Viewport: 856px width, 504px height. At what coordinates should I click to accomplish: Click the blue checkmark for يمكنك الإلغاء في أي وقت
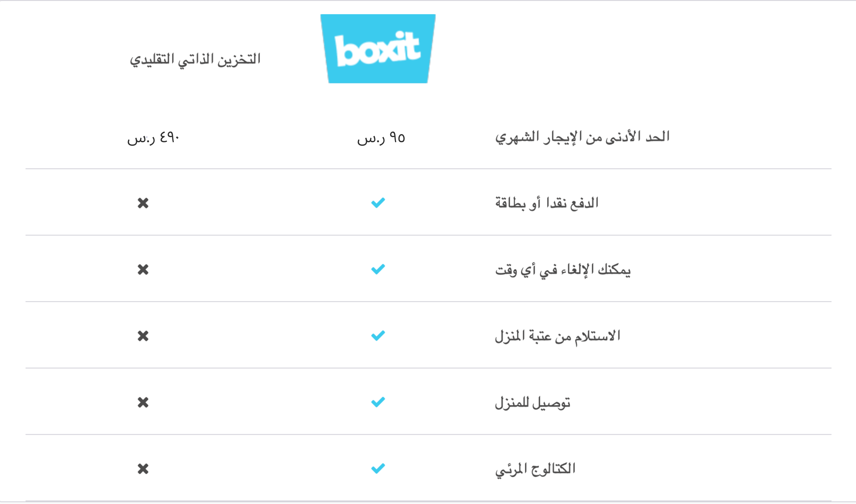(378, 269)
